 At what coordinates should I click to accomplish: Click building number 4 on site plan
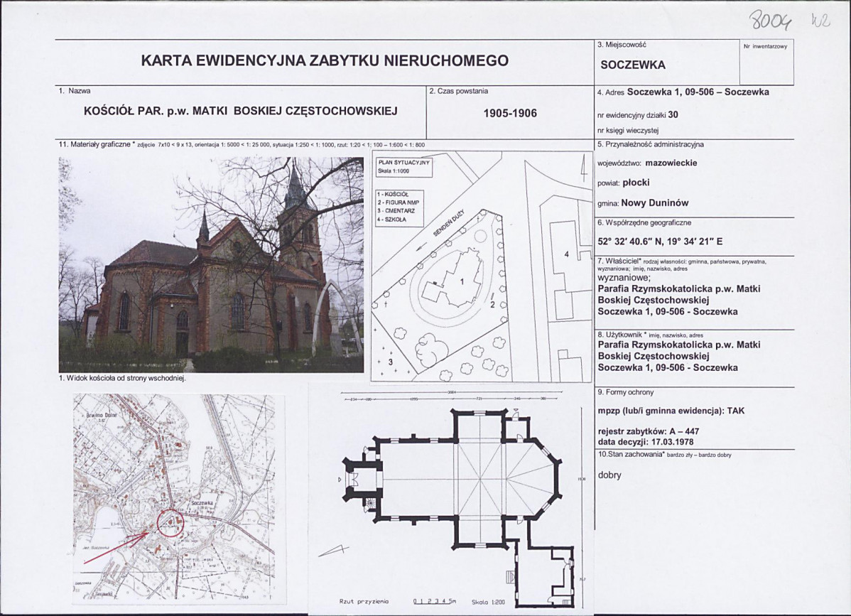(567, 254)
